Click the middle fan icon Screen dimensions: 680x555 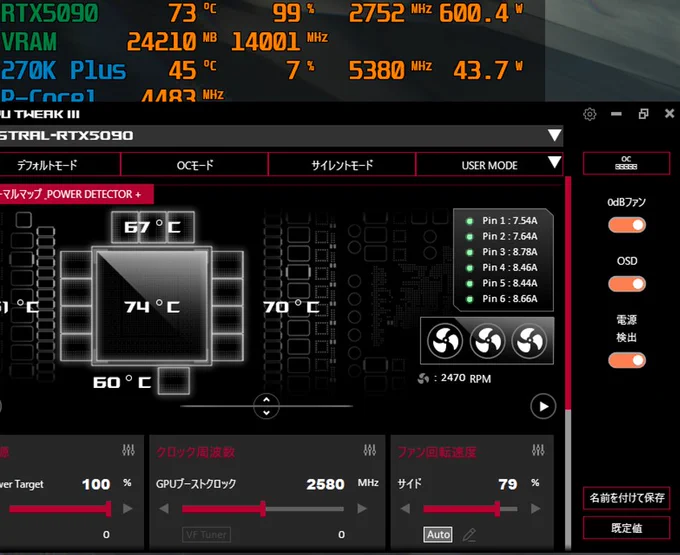[487, 341]
